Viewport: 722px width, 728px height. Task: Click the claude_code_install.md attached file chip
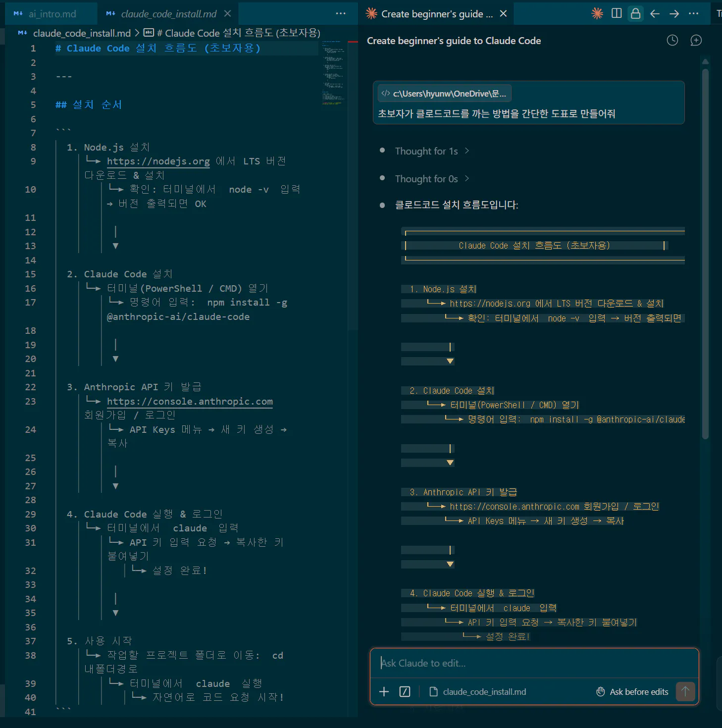pos(478,692)
